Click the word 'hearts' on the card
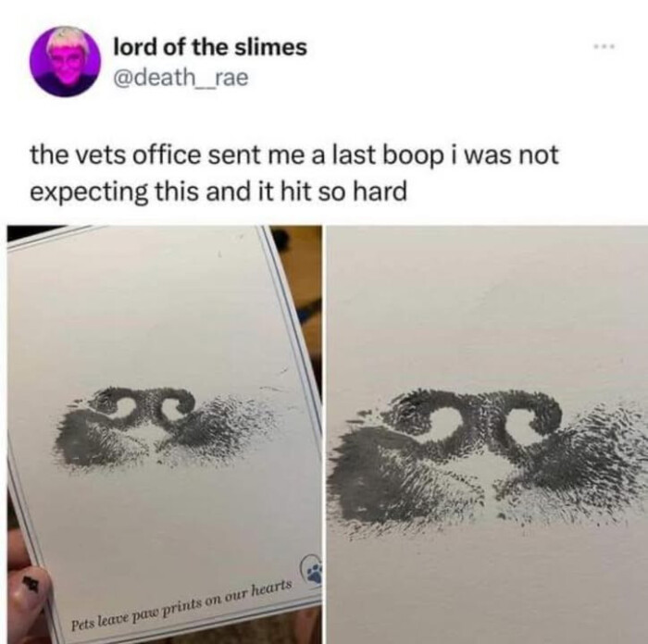648x644 pixels. click(x=272, y=587)
